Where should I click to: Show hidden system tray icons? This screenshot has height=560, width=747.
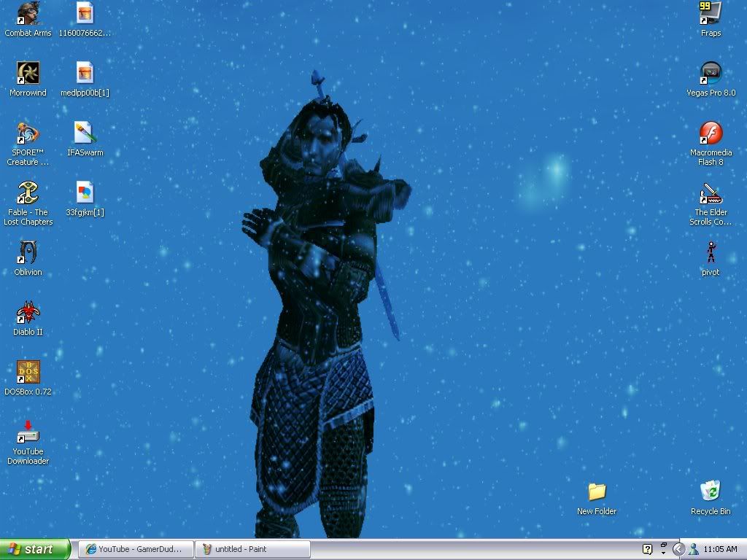[x=679, y=550]
